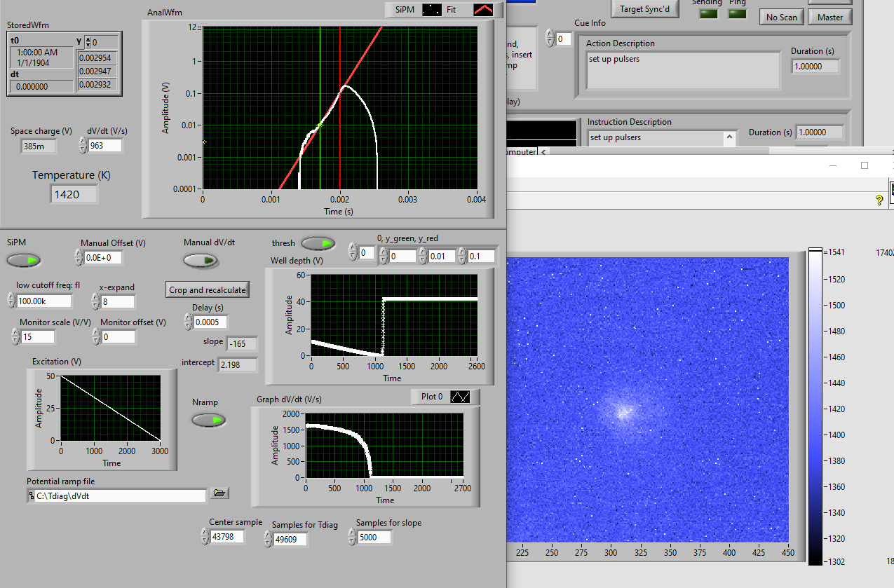Click the red Fit plot legend icon
Viewport: 894px width, 588px height.
click(484, 10)
